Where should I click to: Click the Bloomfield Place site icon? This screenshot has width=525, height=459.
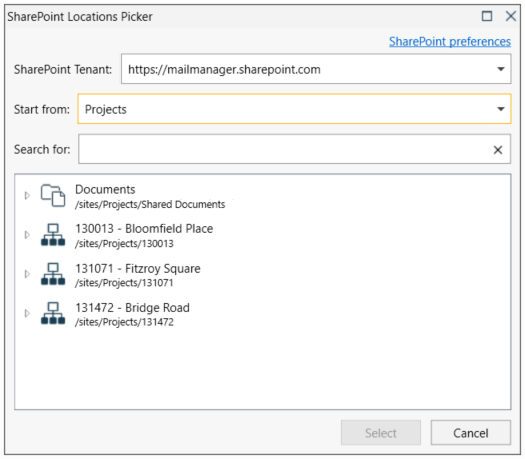click(53, 235)
